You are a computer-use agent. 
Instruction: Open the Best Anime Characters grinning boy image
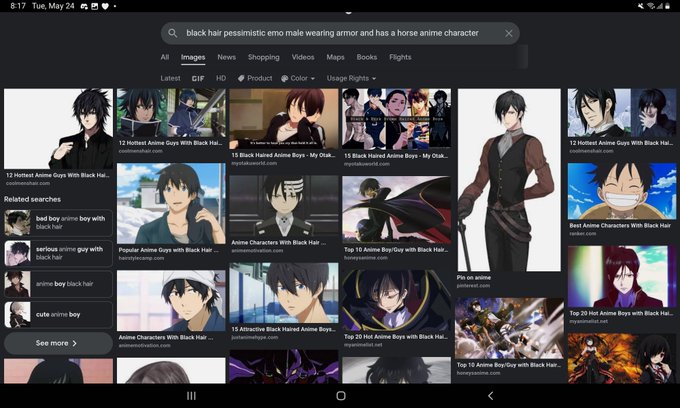(622, 191)
